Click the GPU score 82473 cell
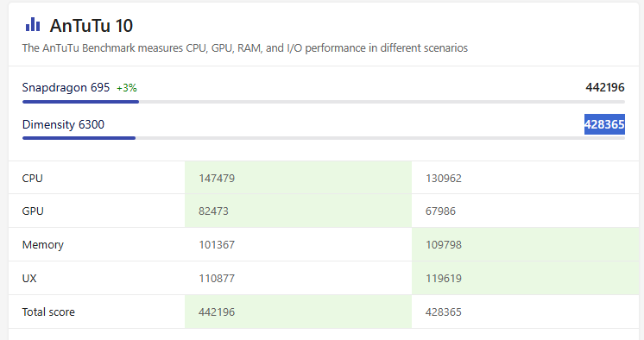This screenshot has height=340, width=644. tap(298, 211)
